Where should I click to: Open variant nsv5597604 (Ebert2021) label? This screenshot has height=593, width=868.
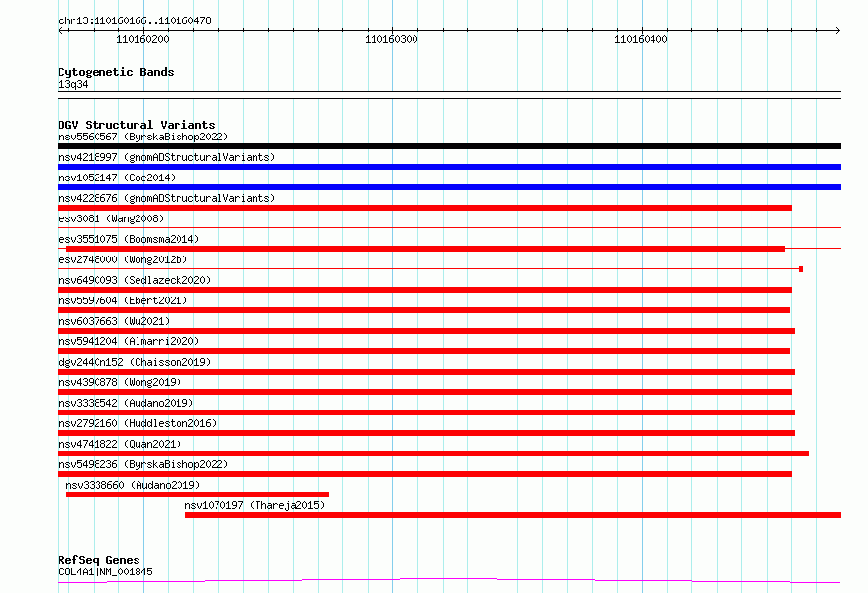point(123,300)
